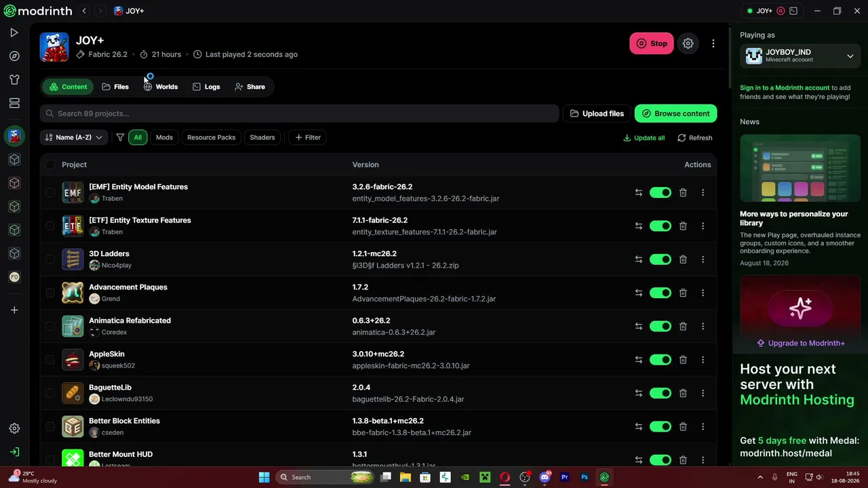Open JOY+ instance settings gear
Screen dimensions: 868x488
pyautogui.click(x=688, y=43)
